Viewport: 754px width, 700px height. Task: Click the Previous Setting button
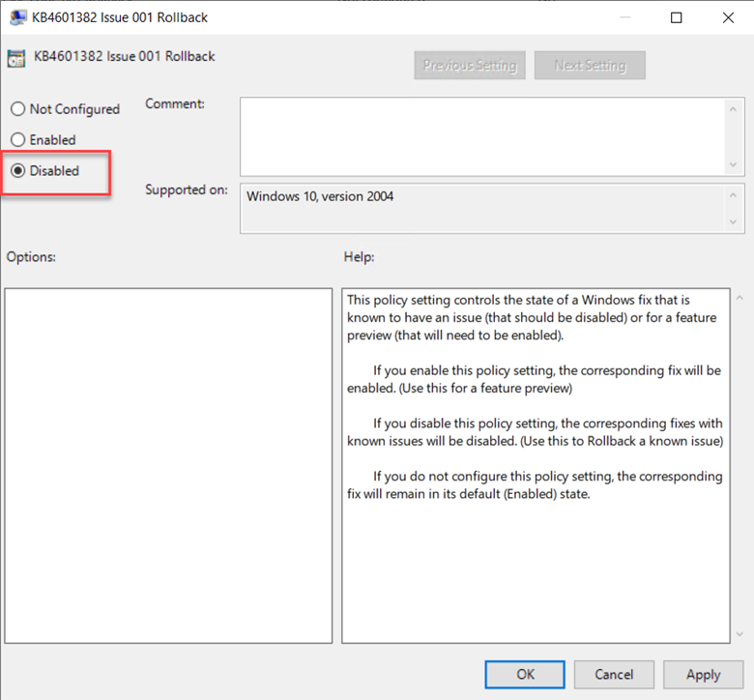pos(470,66)
